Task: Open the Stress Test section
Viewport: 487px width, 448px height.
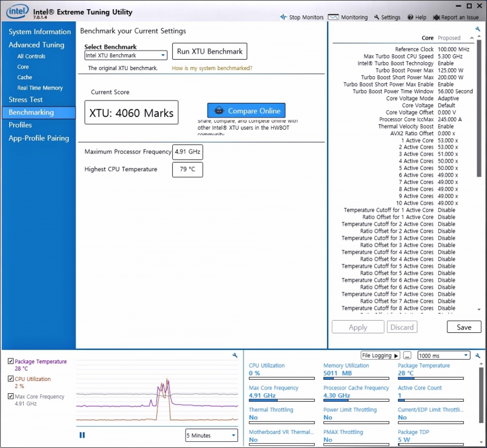Action: tap(26, 100)
